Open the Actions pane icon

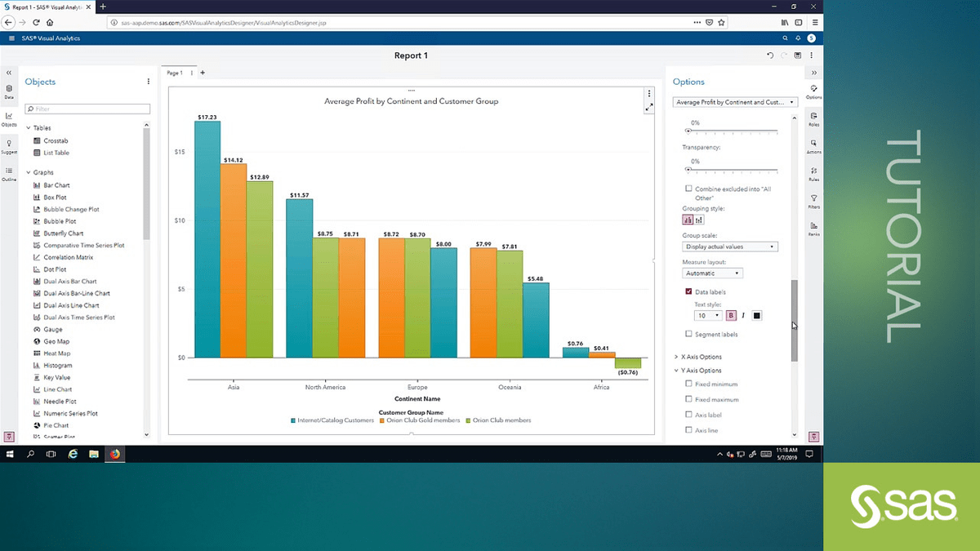813,145
